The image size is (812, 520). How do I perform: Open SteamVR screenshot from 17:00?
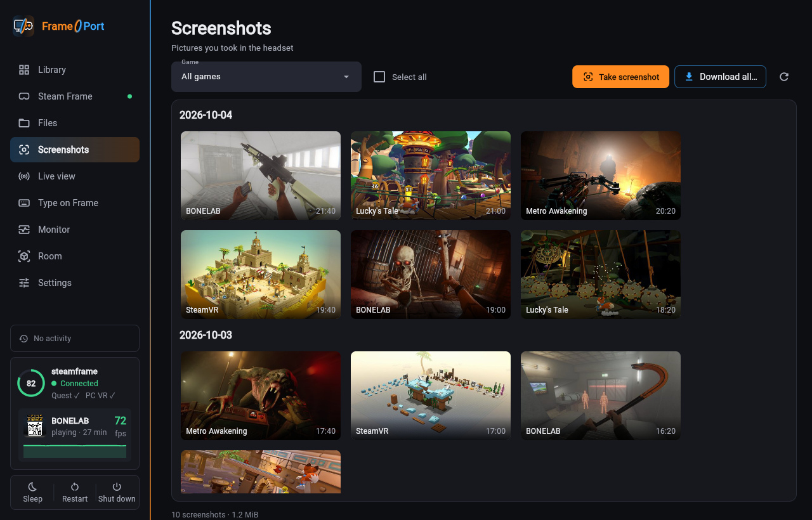click(x=431, y=396)
